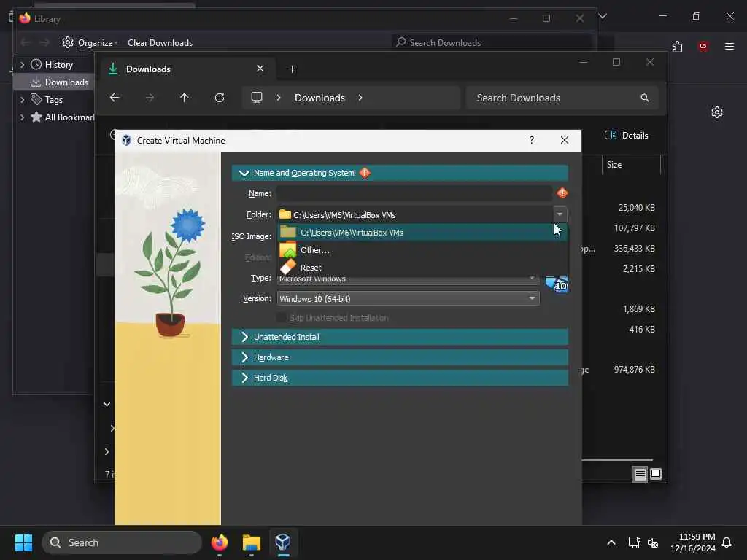Open the Version dropdown showing Windows 10 (64-bit)
747x560 pixels.
408,298
